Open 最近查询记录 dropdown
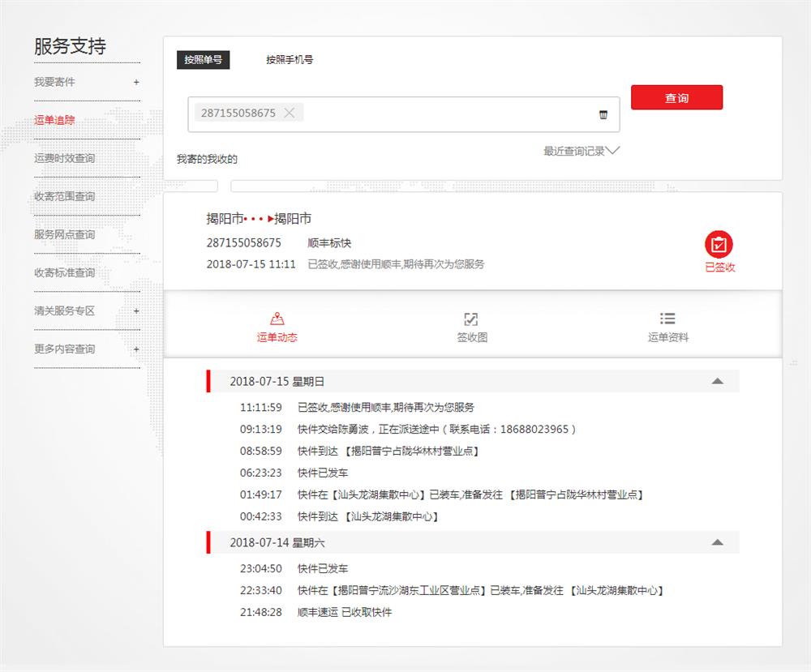This screenshot has width=811, height=672. pos(581,151)
